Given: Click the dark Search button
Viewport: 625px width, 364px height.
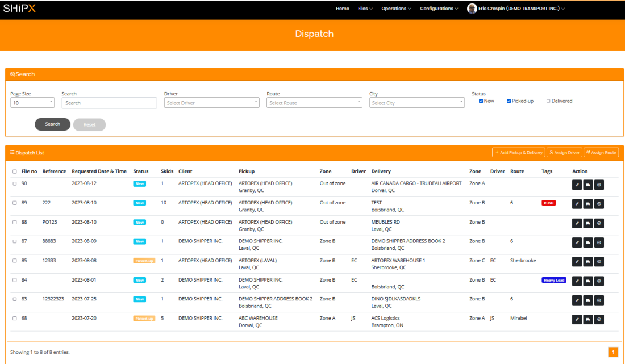Looking at the screenshot, I should 53,124.
